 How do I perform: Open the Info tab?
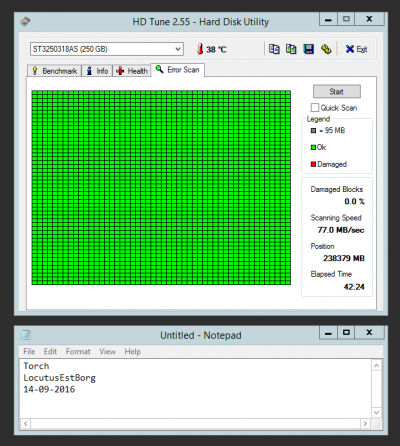[x=97, y=71]
